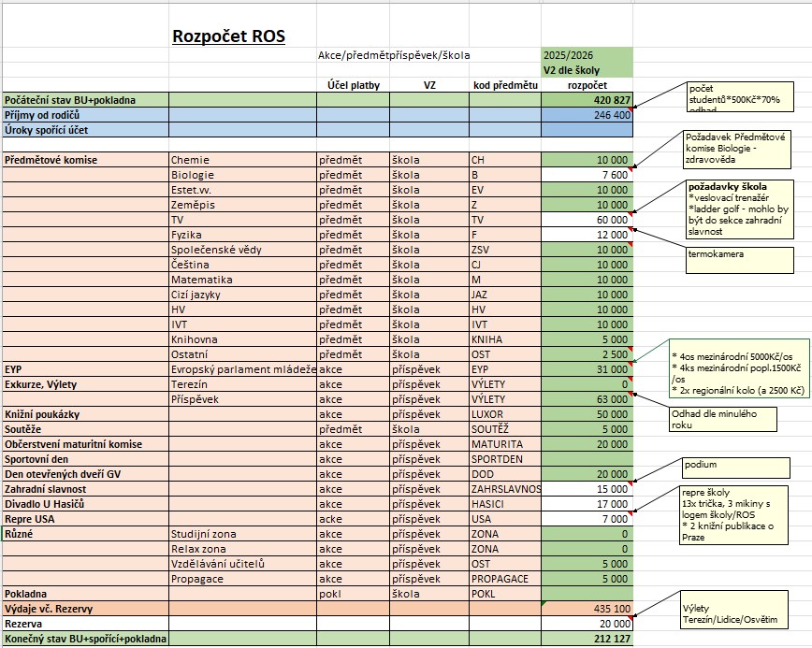The height and width of the screenshot is (648, 812).
Task: Click the 435 100 total expenses cell
Action: (x=587, y=609)
